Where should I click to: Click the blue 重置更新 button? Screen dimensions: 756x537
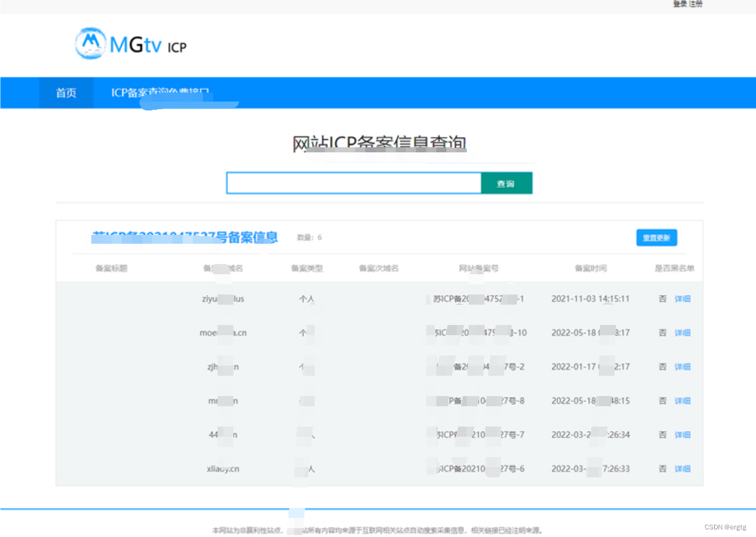(656, 238)
